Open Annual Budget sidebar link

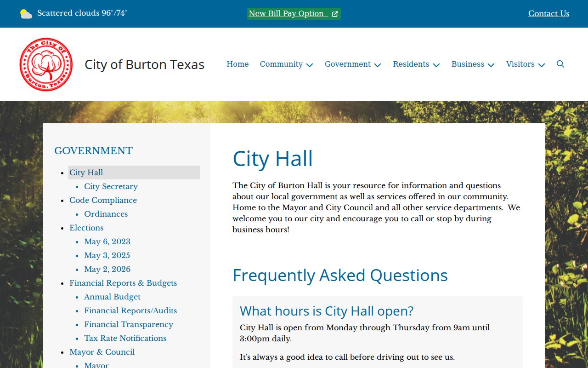click(112, 297)
